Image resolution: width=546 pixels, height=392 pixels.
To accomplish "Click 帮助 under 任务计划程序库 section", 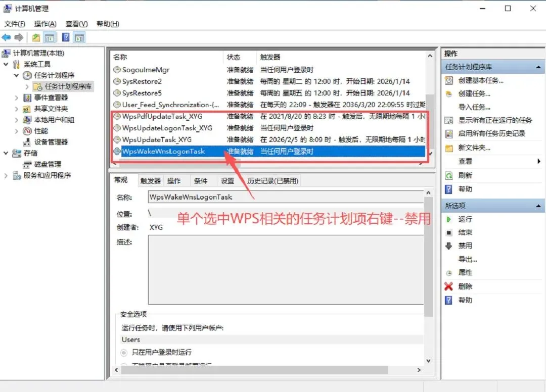I will [465, 189].
